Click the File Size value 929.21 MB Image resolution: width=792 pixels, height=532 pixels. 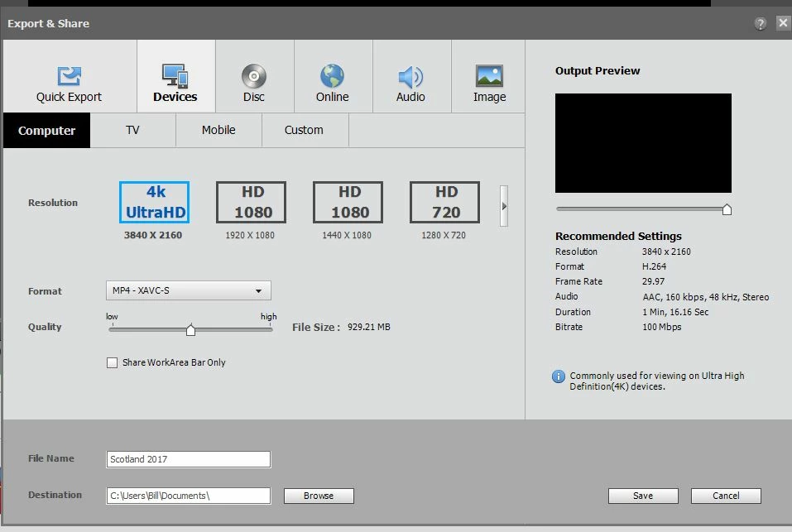(369, 327)
